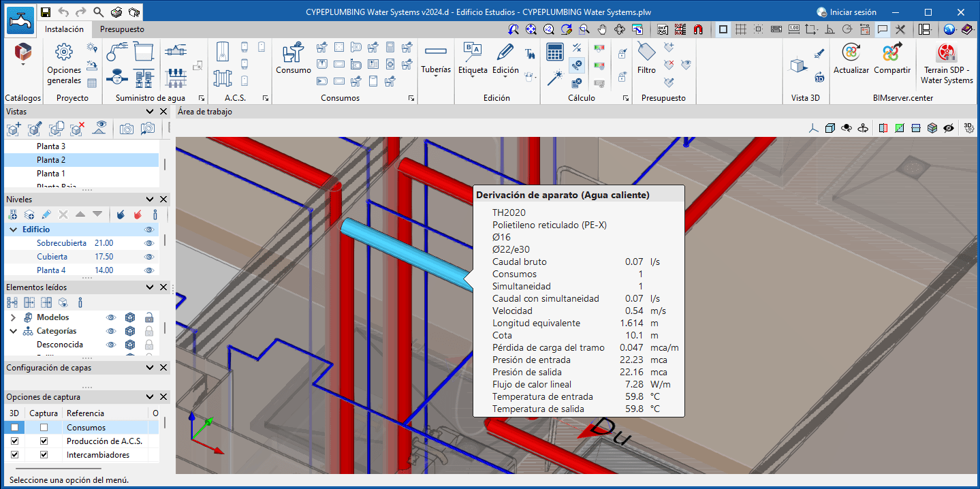Select the Tuberías pipe tool

[435, 58]
